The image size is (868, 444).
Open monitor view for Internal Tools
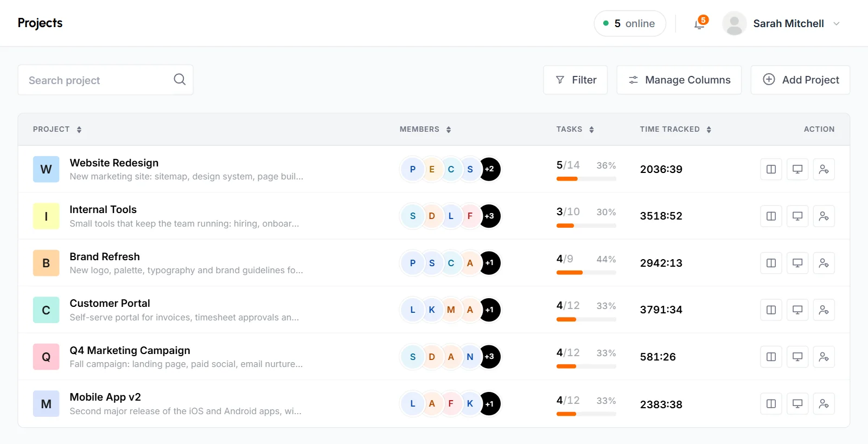pos(797,216)
